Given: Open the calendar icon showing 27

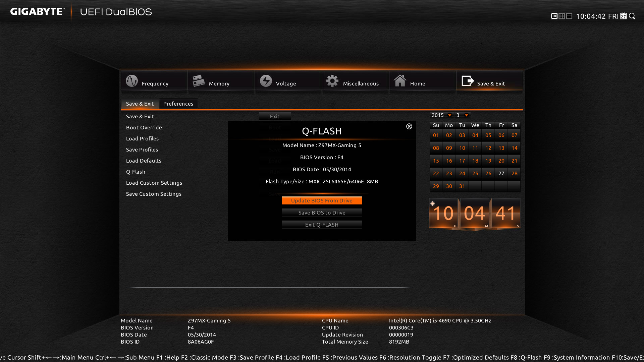Looking at the screenshot, I should pyautogui.click(x=624, y=16).
